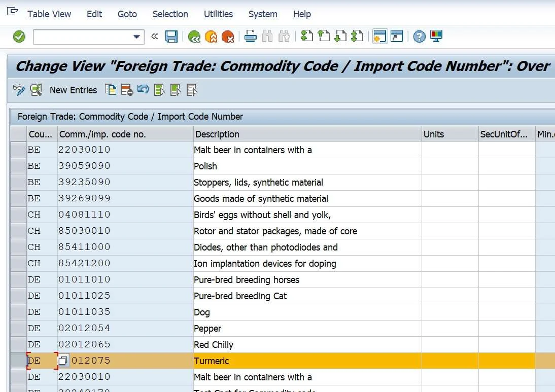The height and width of the screenshot is (392, 555).
Task: Click the Pepper description cell
Action: click(x=307, y=329)
